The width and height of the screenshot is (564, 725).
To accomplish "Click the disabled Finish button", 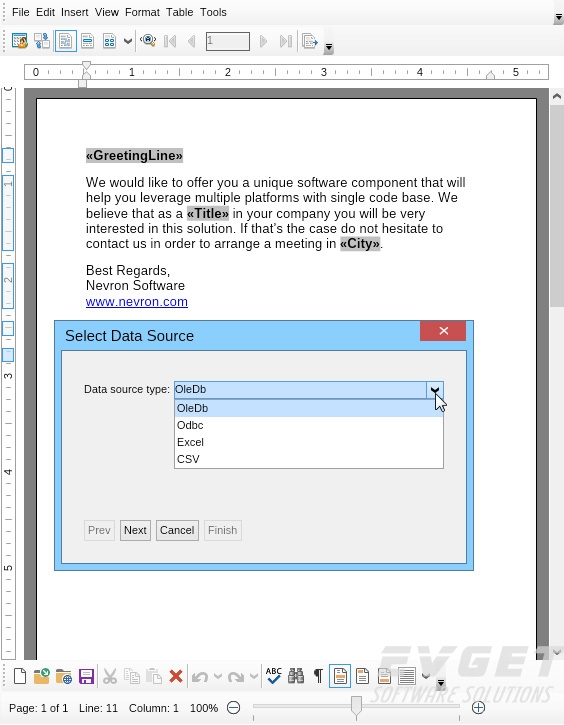I will click(x=222, y=530).
